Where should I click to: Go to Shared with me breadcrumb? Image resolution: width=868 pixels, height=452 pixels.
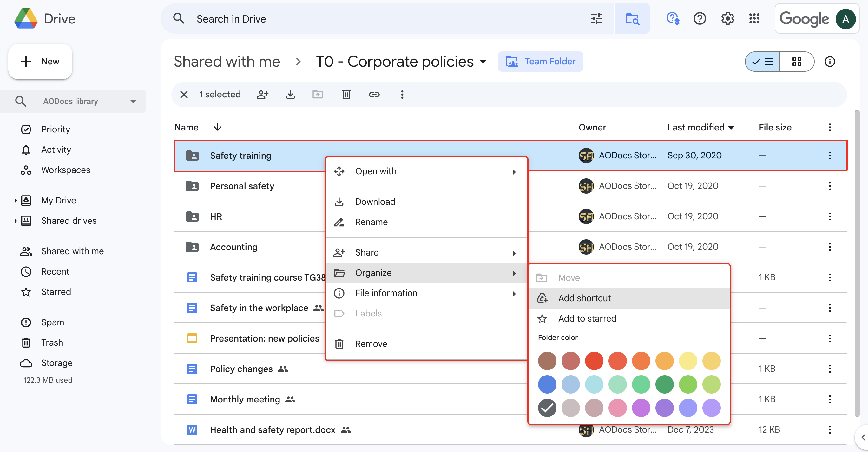(227, 62)
